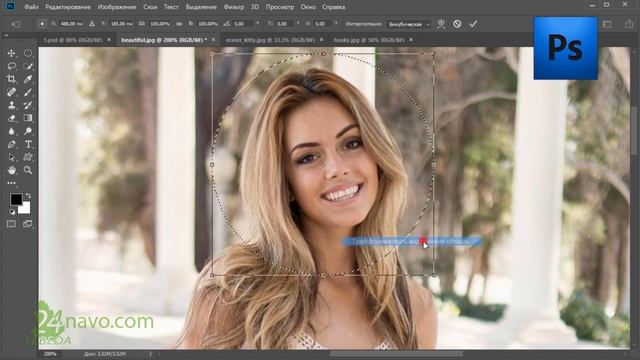Cancel the transform with the circle-slash icon
Screen dimensions: 640x360
(457, 24)
